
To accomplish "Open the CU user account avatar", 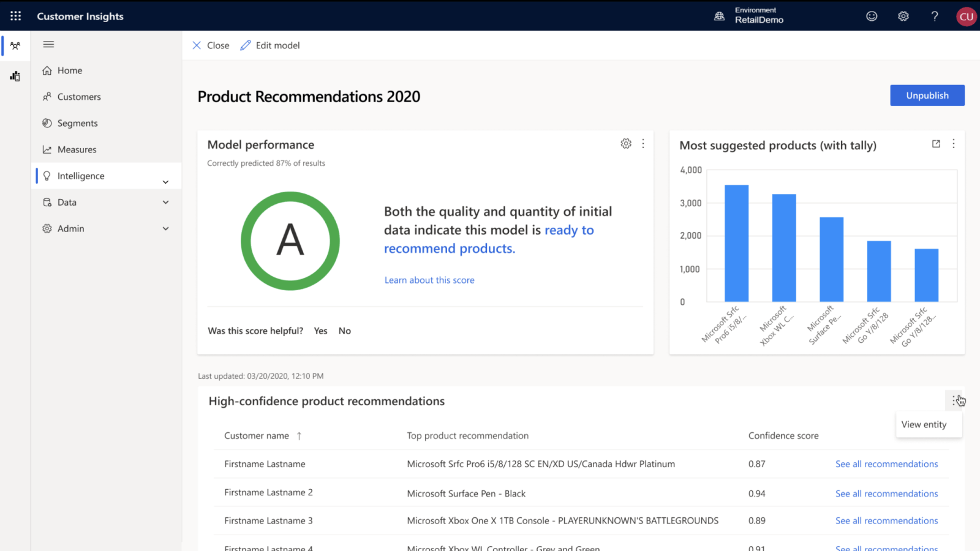I will [x=967, y=17].
